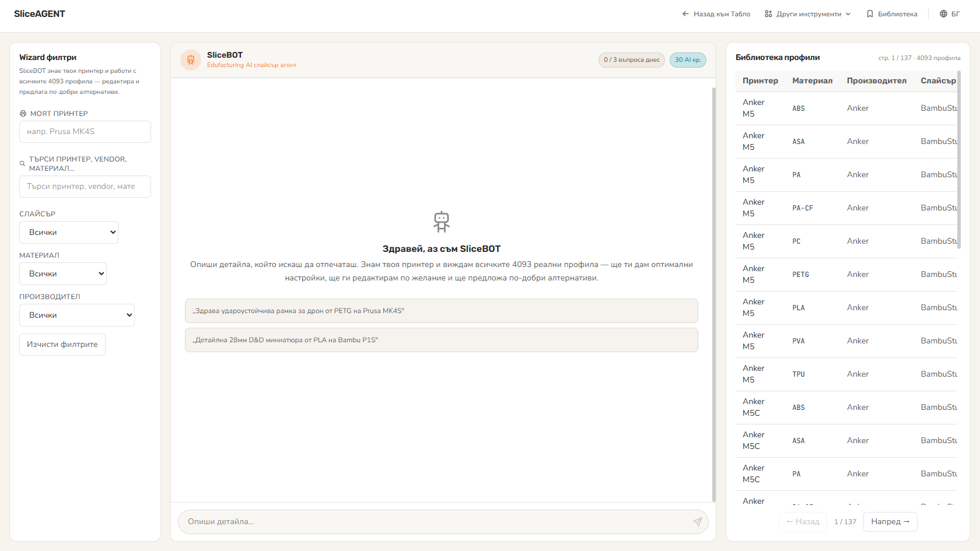This screenshot has width=980, height=551.
Task: Click the Моят принтер text field
Action: [85, 132]
